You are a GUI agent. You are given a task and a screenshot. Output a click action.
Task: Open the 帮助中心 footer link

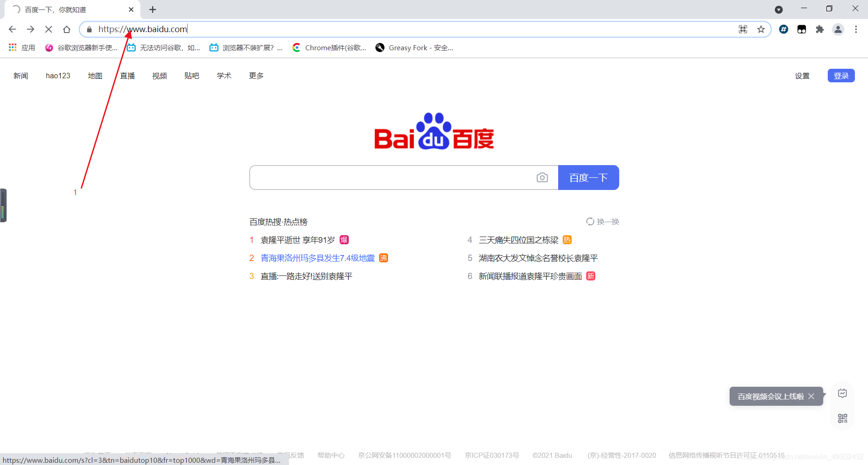click(x=331, y=456)
